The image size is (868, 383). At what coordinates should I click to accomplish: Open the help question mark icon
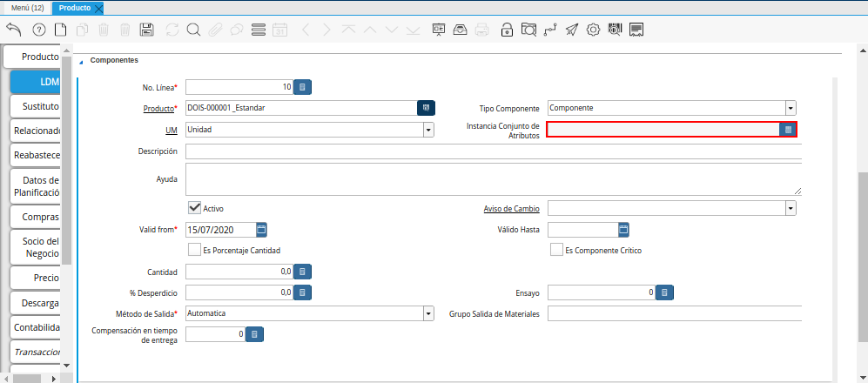(38, 30)
